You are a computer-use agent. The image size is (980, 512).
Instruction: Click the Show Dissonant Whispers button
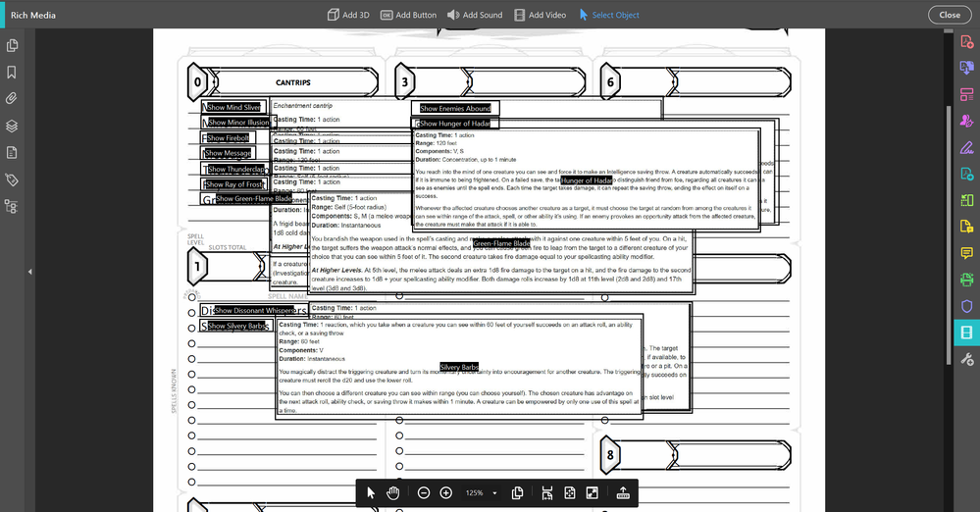254,311
